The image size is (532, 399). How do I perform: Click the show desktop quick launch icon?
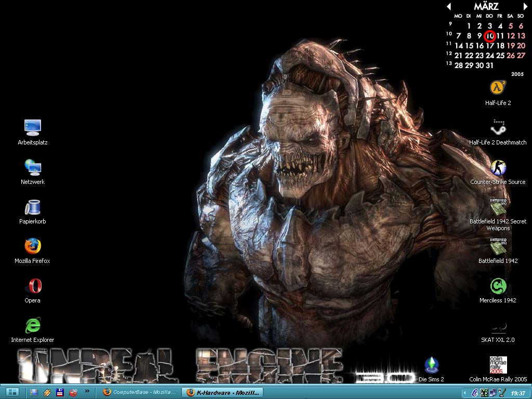[x=34, y=393]
